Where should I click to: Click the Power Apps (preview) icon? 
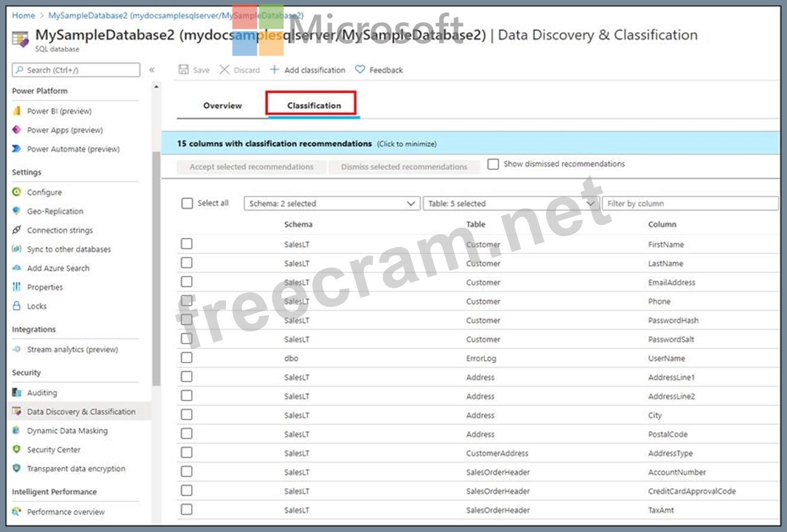tap(17, 130)
